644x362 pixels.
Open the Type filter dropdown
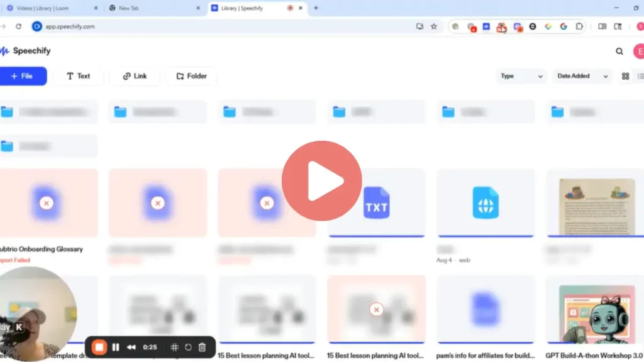tap(521, 75)
